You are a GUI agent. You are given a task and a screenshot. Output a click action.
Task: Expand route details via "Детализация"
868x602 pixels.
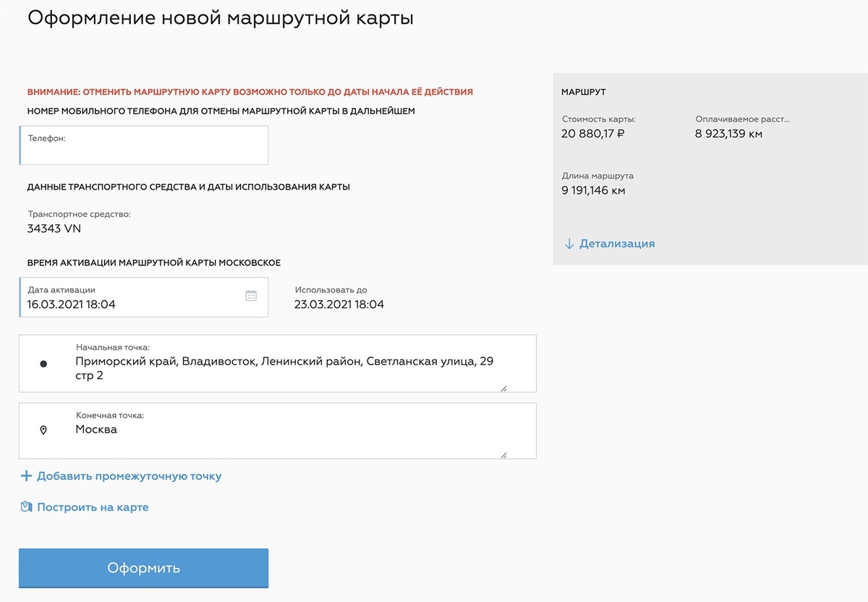pos(617,244)
